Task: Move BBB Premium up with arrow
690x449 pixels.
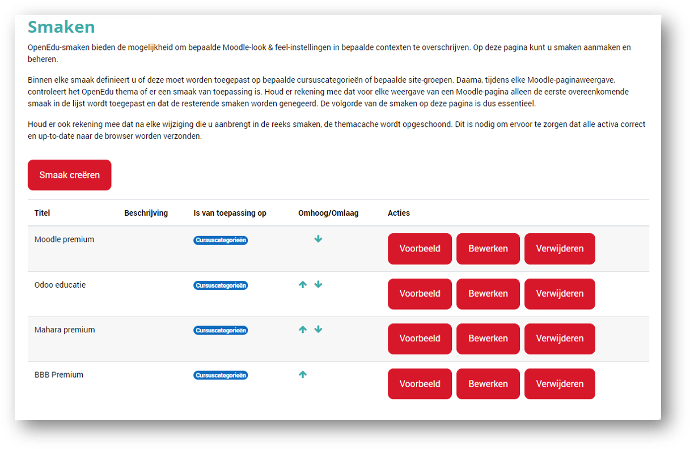Action: coord(303,375)
